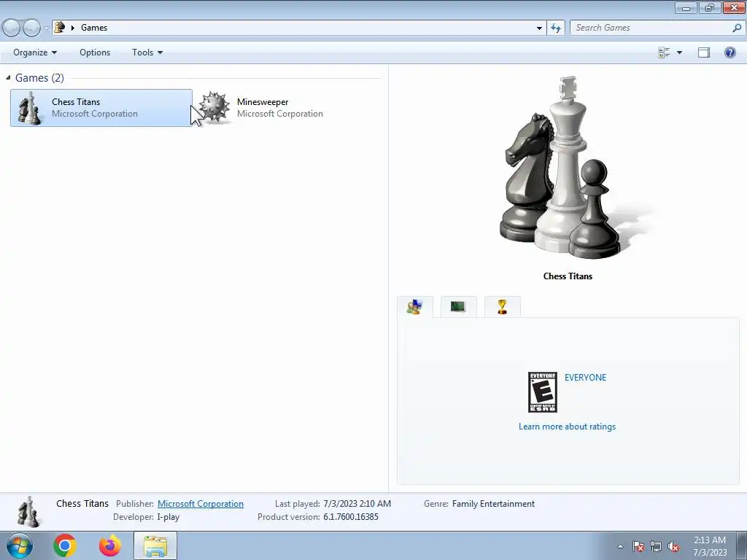Click the Search Games input field

point(651,28)
